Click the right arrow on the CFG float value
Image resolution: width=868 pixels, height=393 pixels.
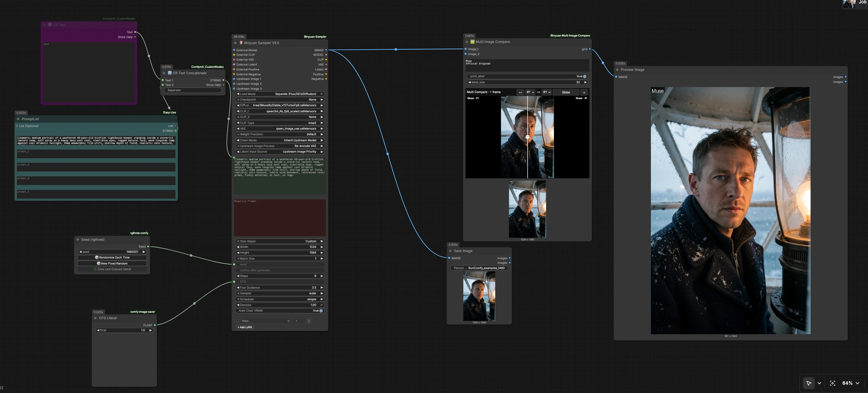(x=150, y=330)
